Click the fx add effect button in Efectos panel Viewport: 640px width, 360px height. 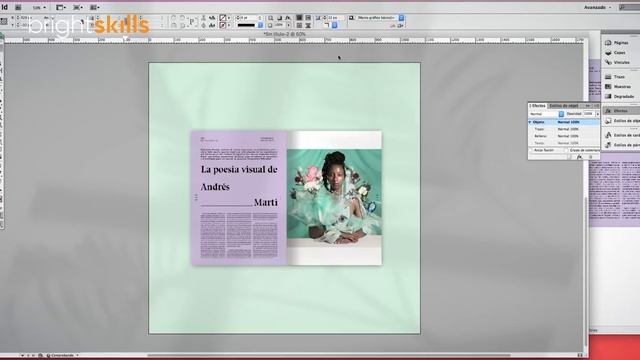point(580,157)
